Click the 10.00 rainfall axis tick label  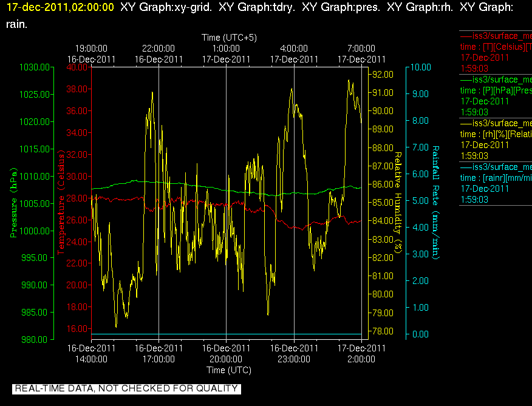(x=421, y=67)
